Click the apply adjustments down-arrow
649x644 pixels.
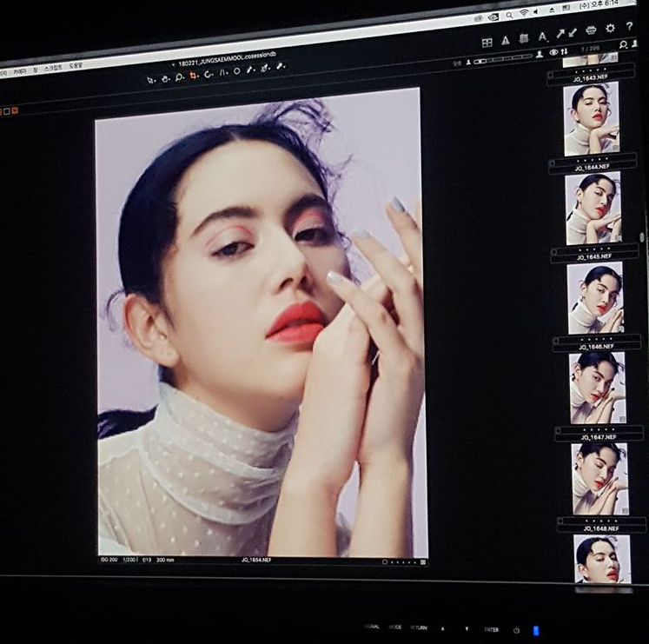573,33
